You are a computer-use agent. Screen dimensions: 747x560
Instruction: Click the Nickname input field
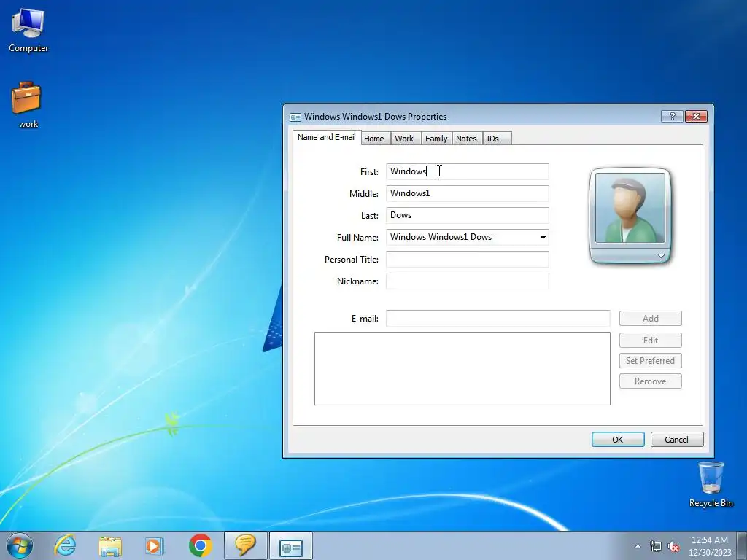[x=468, y=281]
